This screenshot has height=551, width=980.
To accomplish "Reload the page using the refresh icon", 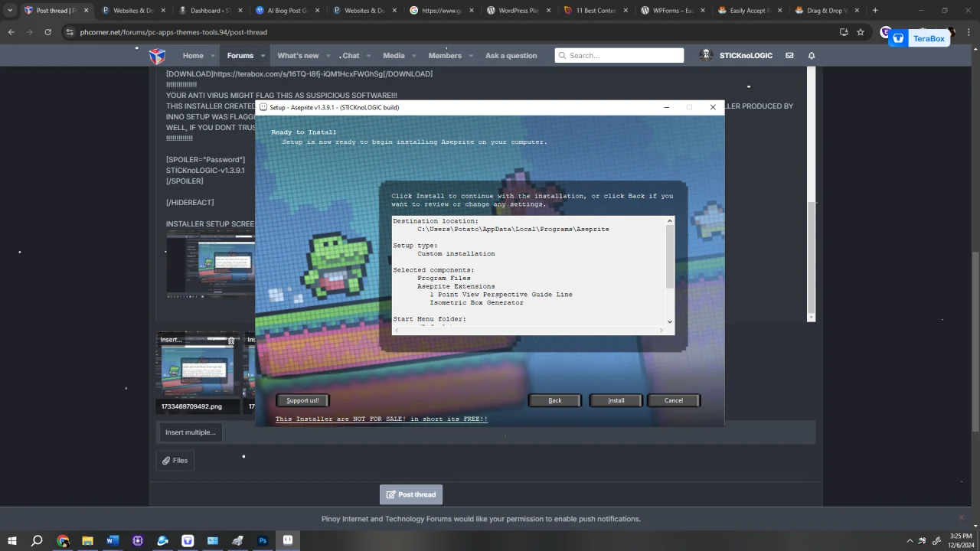I will click(47, 32).
